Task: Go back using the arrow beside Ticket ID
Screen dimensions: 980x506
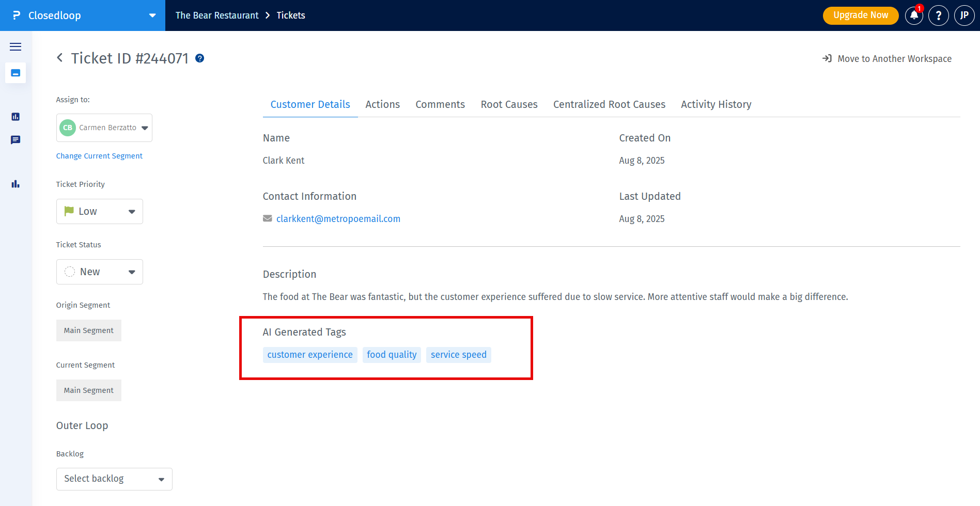Action: click(60, 58)
